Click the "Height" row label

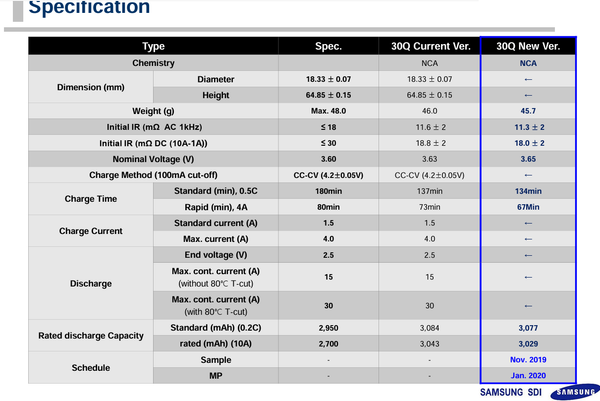pyautogui.click(x=216, y=95)
